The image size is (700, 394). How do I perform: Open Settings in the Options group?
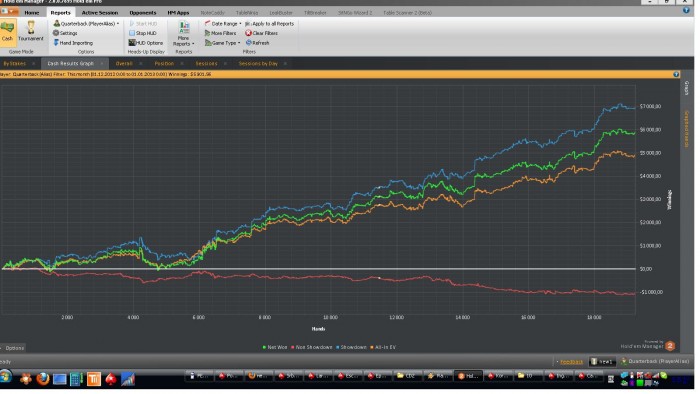click(x=65, y=33)
